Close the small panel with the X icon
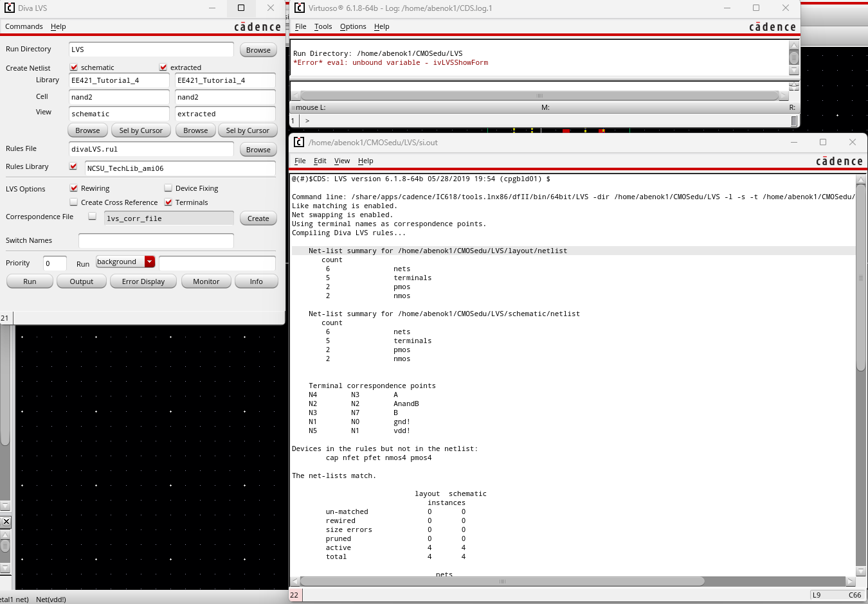 point(5,522)
